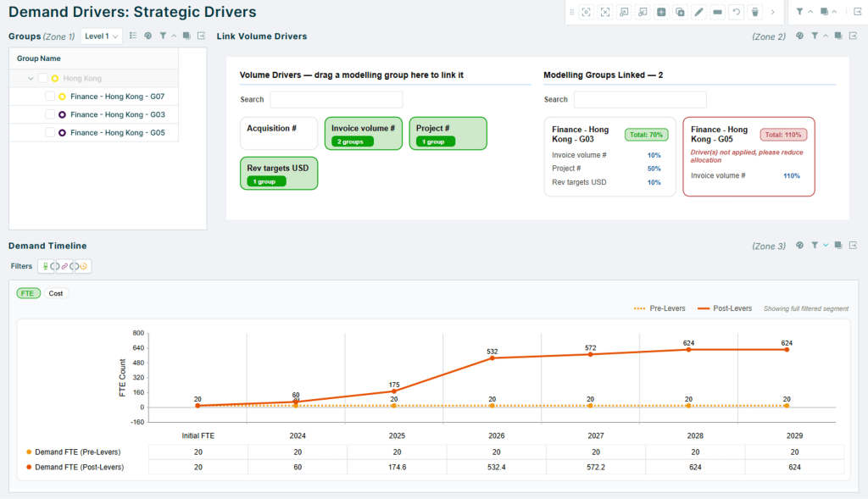Click the clear-selection bracket icon with X

click(605, 12)
